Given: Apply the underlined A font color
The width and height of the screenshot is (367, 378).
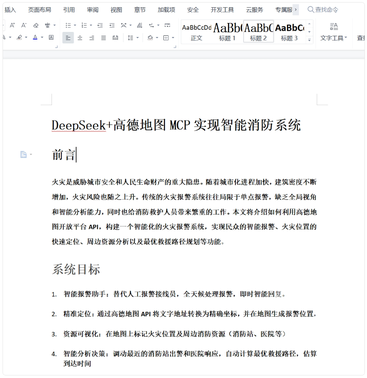Looking at the screenshot, I should coord(35,38).
